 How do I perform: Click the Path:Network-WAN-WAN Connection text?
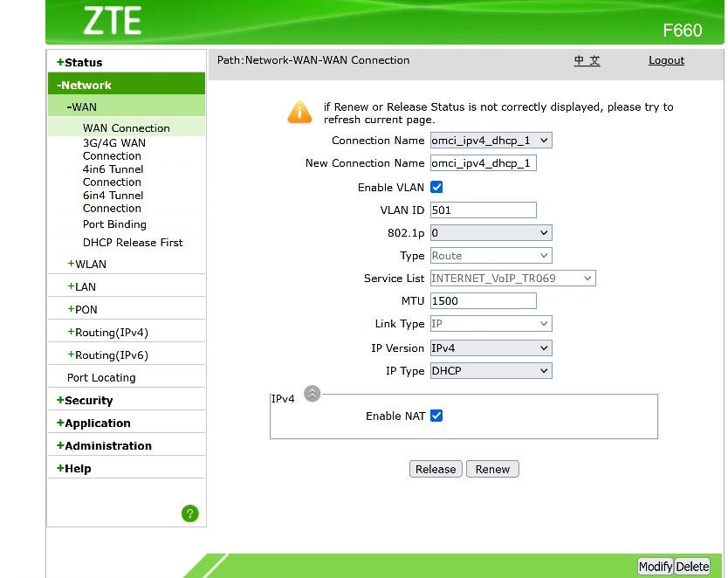coord(313,60)
